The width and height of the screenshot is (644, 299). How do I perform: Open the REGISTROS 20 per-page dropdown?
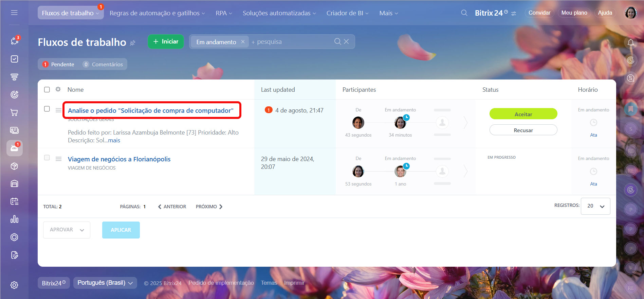coord(595,206)
